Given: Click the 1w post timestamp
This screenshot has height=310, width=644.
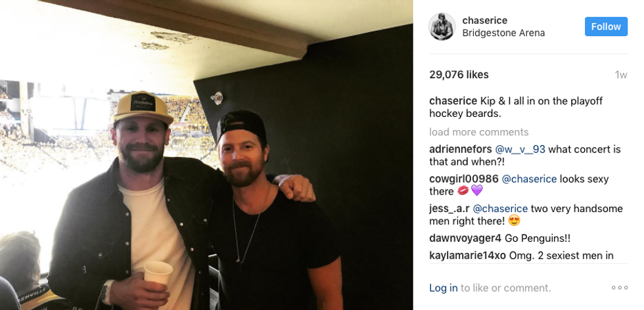Looking at the screenshot, I should click(x=621, y=75).
